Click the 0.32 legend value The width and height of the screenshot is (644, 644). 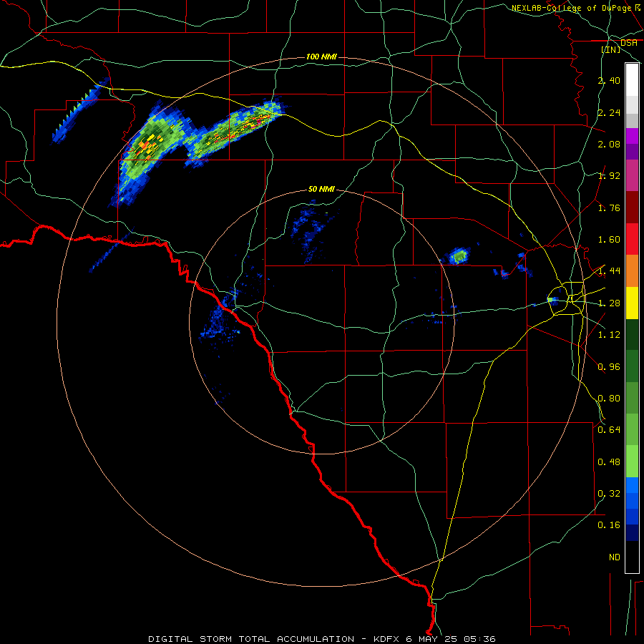[x=609, y=494]
